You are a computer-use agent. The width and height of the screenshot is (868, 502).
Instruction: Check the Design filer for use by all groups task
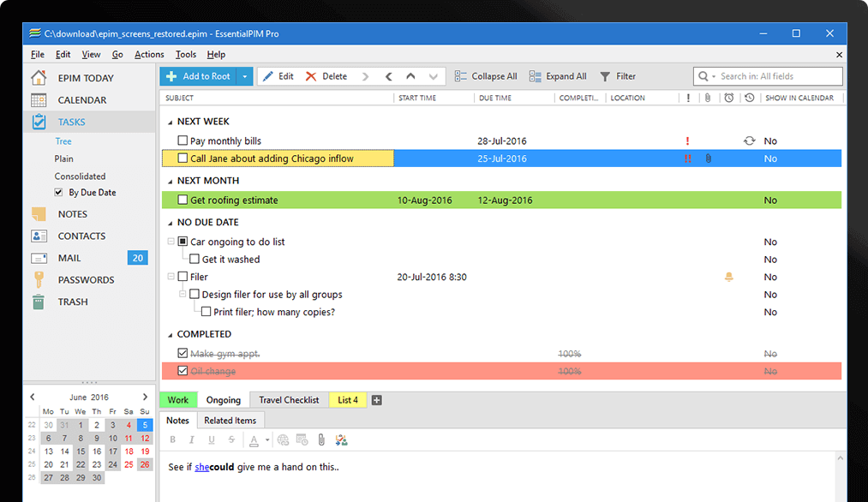[x=195, y=294]
